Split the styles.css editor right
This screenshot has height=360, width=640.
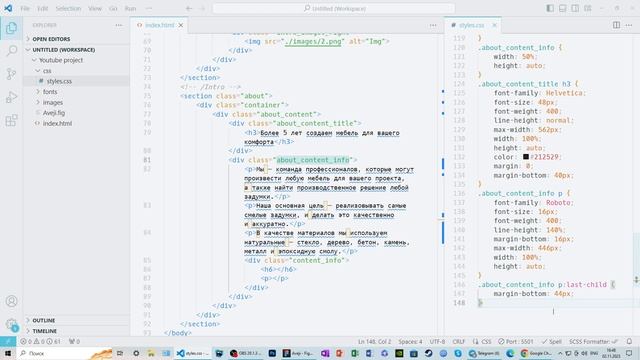click(616, 25)
